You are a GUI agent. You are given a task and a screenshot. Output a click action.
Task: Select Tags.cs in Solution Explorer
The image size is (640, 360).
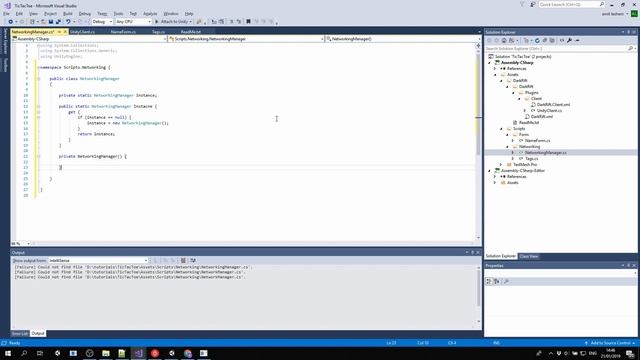point(531,158)
